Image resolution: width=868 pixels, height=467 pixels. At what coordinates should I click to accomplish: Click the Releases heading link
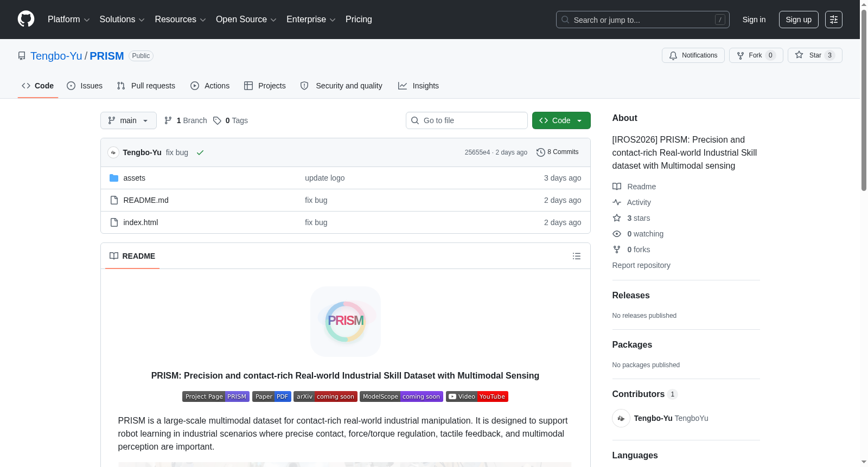click(x=631, y=296)
